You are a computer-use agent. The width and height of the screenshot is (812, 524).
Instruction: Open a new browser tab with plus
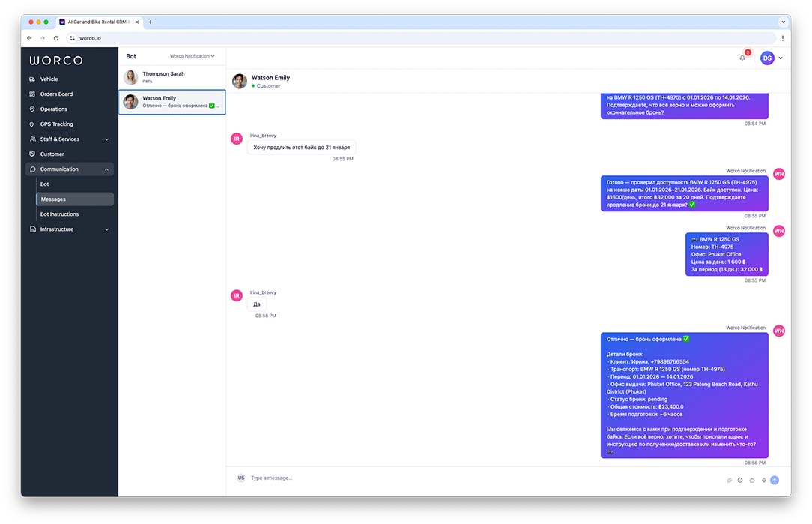[x=151, y=22]
